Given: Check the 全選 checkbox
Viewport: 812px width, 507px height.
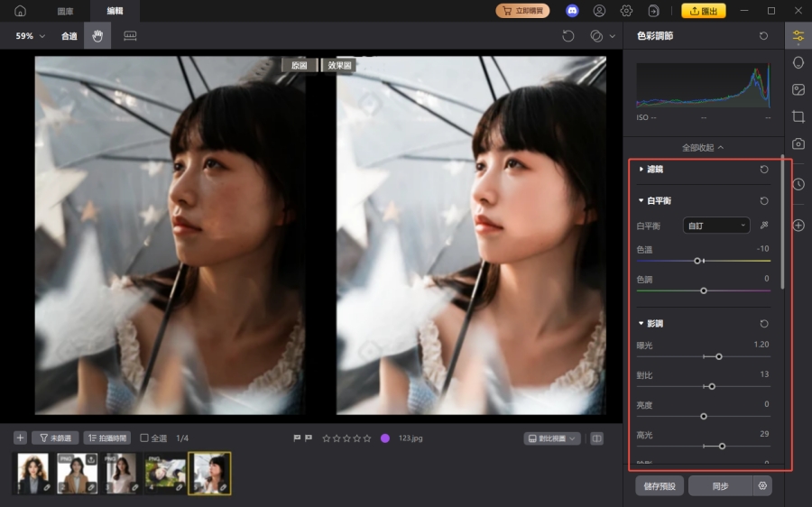Looking at the screenshot, I should click(x=144, y=438).
